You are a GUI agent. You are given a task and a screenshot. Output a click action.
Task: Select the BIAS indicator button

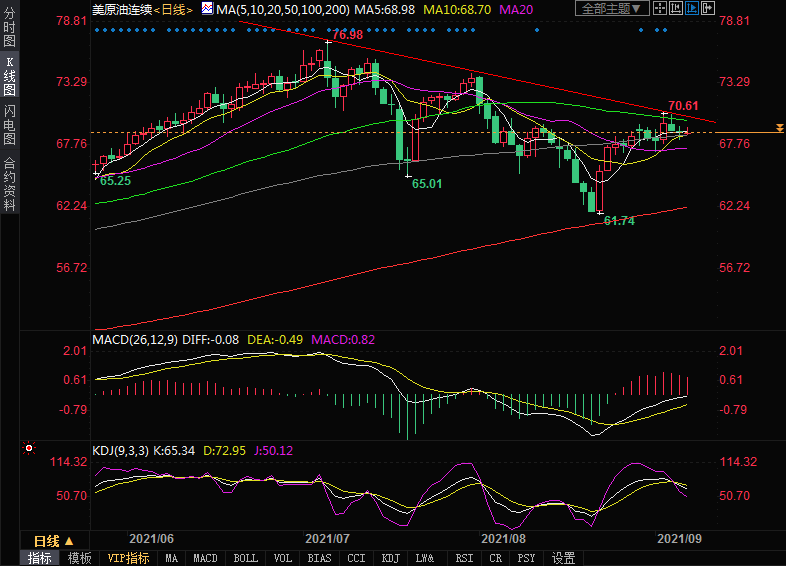[x=320, y=558]
